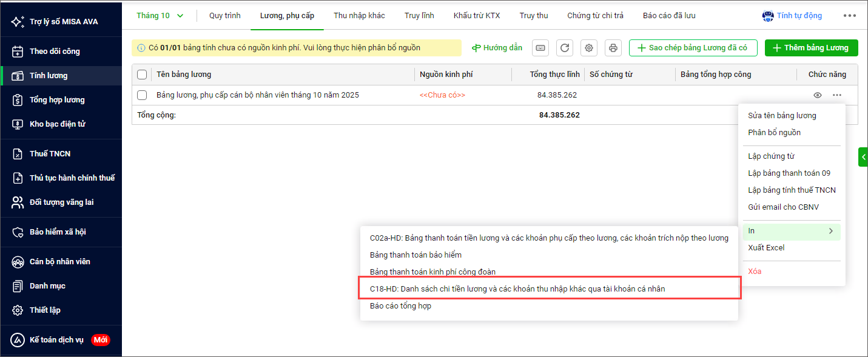Open the Tháng 10 month dropdown
The width and height of the screenshot is (868, 357).
[160, 16]
